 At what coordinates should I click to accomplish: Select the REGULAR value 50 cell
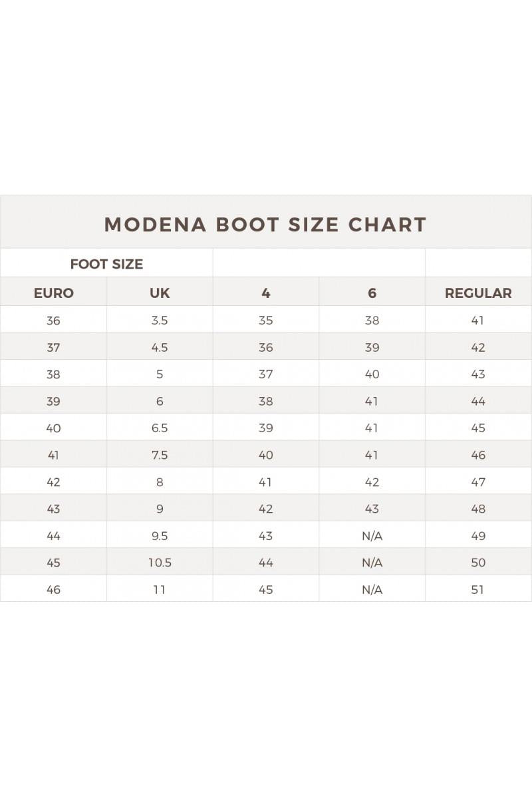[x=478, y=563]
